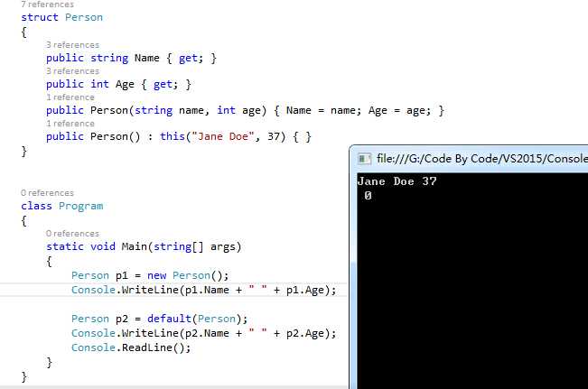Place cursor on 'struct' keyword
588x389 pixels.
pyautogui.click(x=40, y=17)
